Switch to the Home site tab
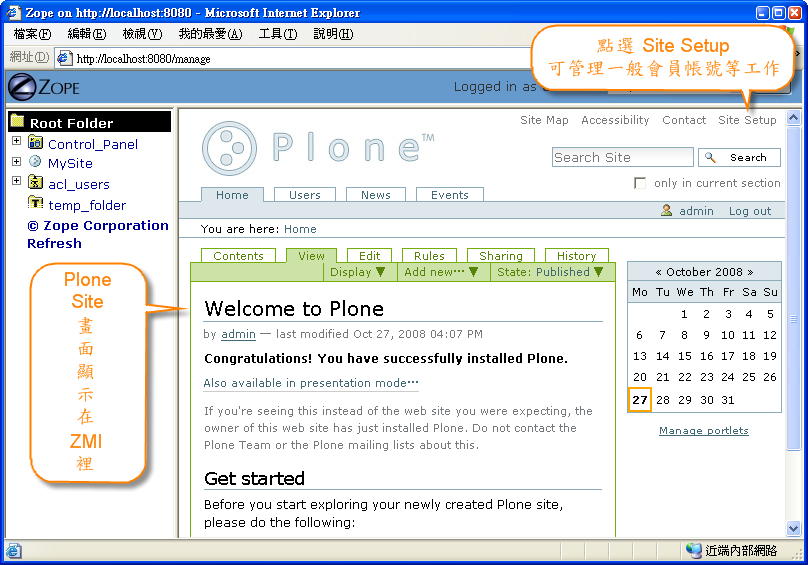The width and height of the screenshot is (808, 565). [x=232, y=195]
